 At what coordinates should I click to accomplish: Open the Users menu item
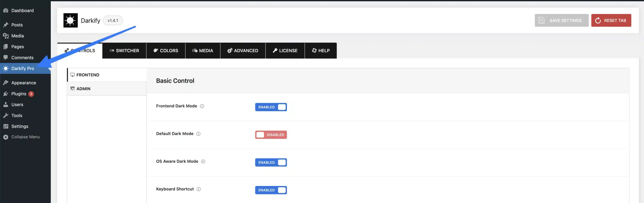point(25,105)
